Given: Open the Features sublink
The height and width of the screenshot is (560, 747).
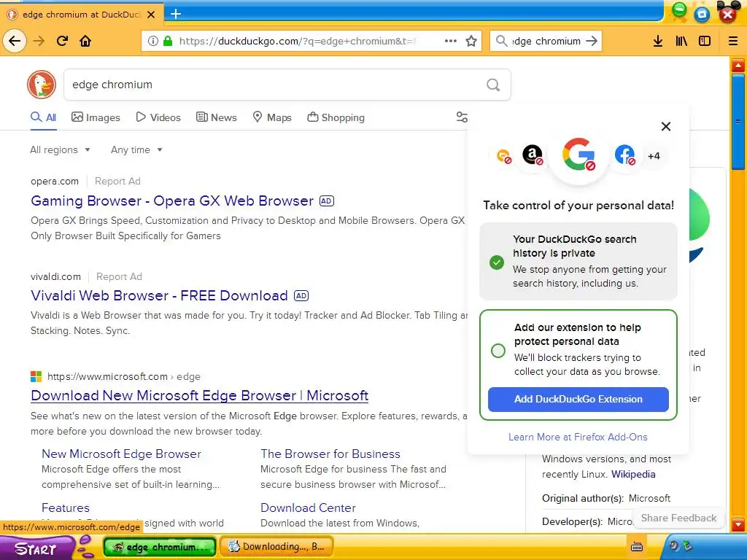Looking at the screenshot, I should (x=65, y=507).
